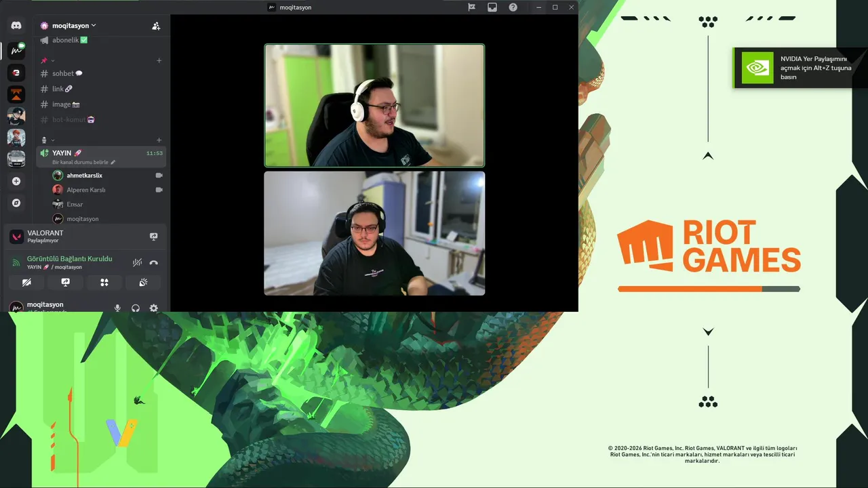868x488 pixels.
Task: Click the NVIDIA Yer Paylaşımını notification text
Action: pyautogui.click(x=816, y=68)
